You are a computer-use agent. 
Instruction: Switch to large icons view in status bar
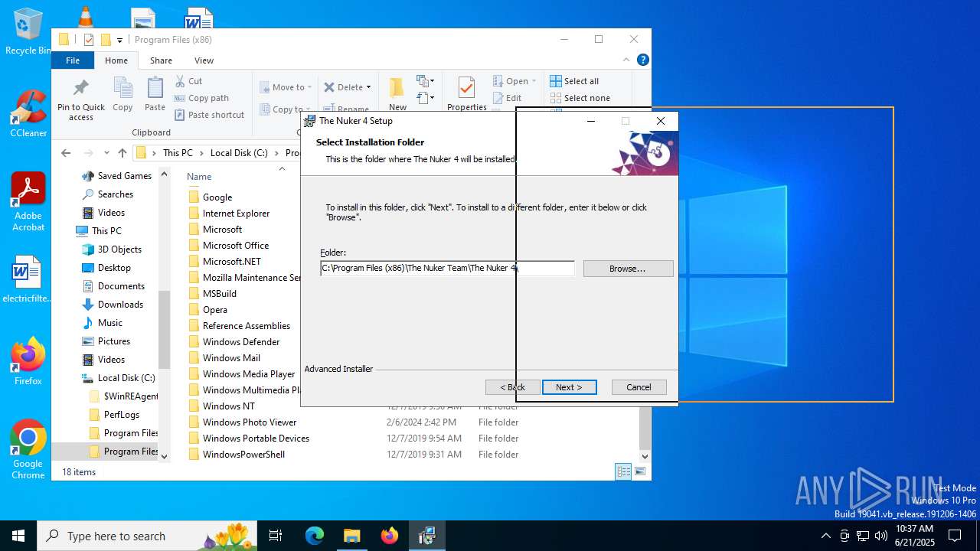point(640,471)
